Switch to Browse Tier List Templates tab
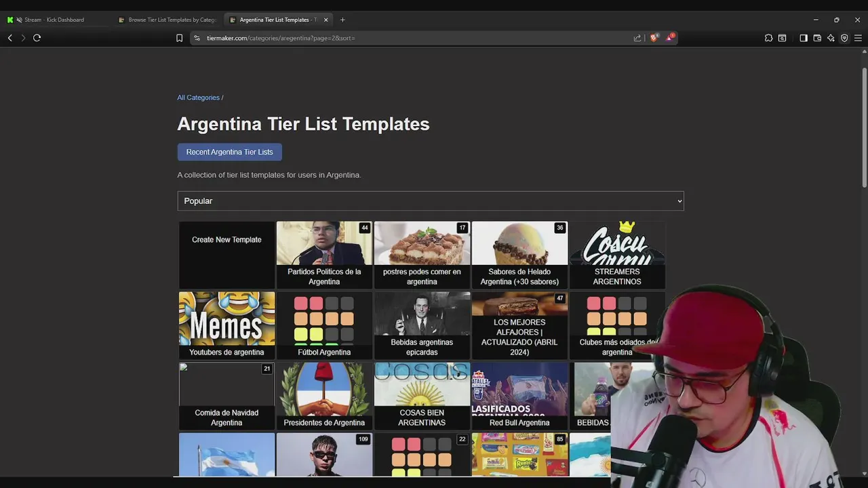 167,20
